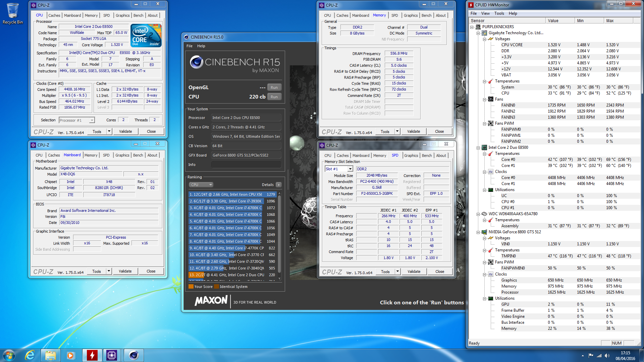The image size is (644, 362).
Task: Collapse the Fans PWM node under Gigabyte
Action: click(484, 123)
